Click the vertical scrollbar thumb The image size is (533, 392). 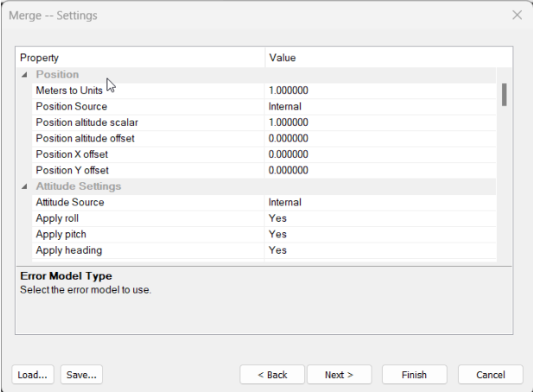click(504, 94)
